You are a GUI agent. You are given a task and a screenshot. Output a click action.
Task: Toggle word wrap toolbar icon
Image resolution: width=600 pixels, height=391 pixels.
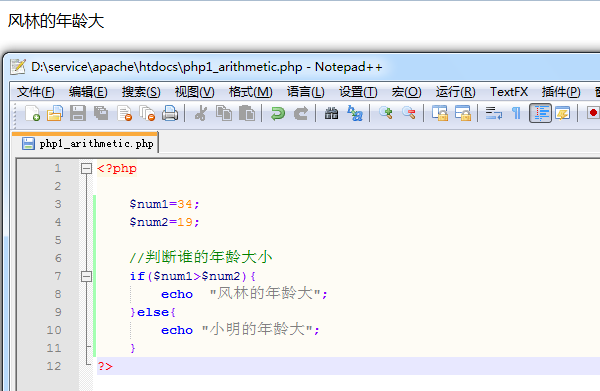(x=494, y=114)
